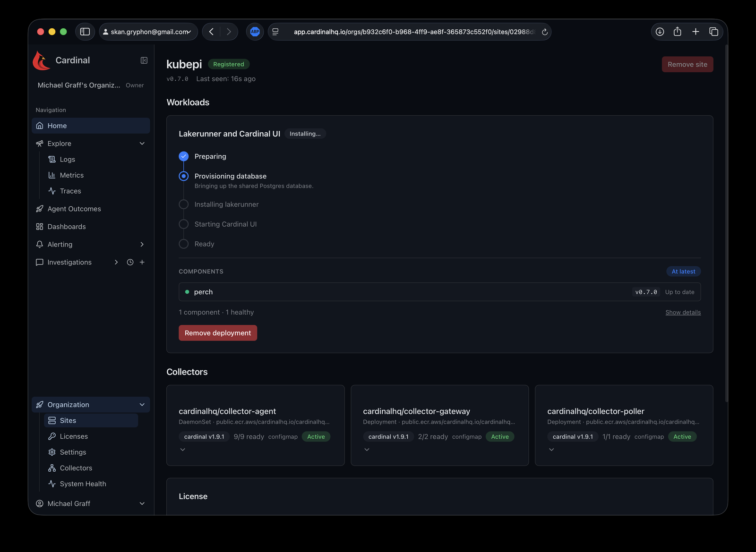756x552 pixels.
Task: Reload the page
Action: [545, 32]
